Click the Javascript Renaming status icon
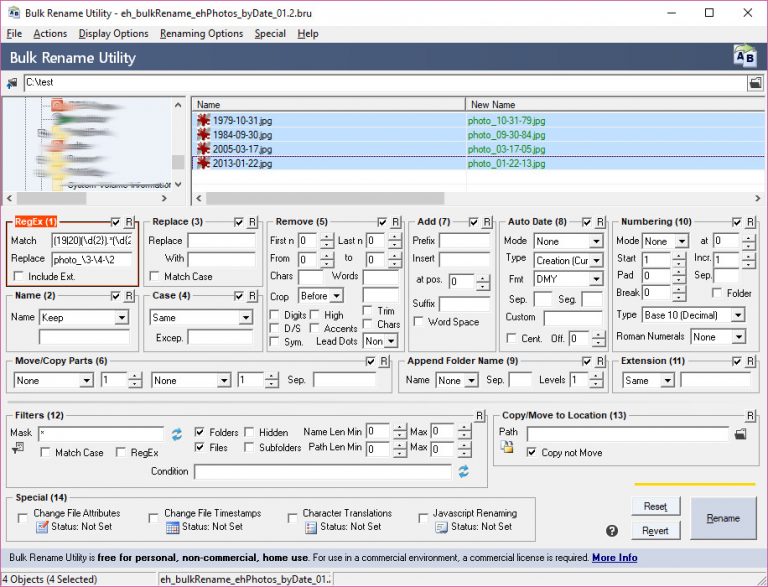The width and height of the screenshot is (768, 587). point(441,527)
